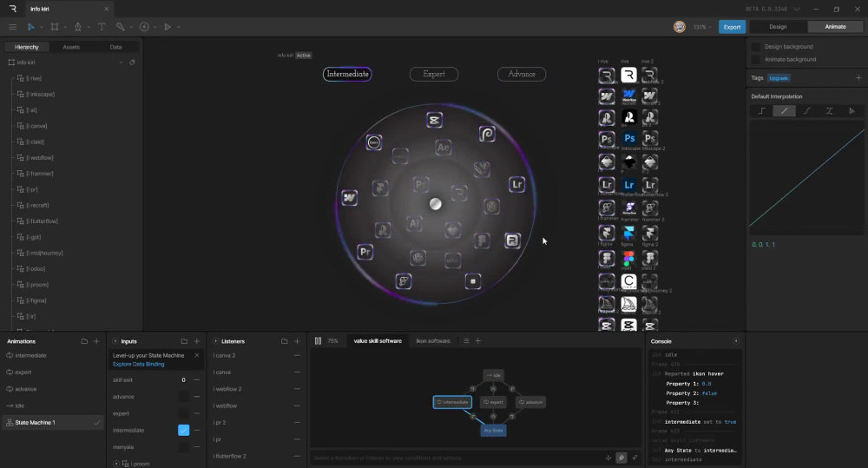
Task: Add a new state machine layer
Action: (x=477, y=340)
